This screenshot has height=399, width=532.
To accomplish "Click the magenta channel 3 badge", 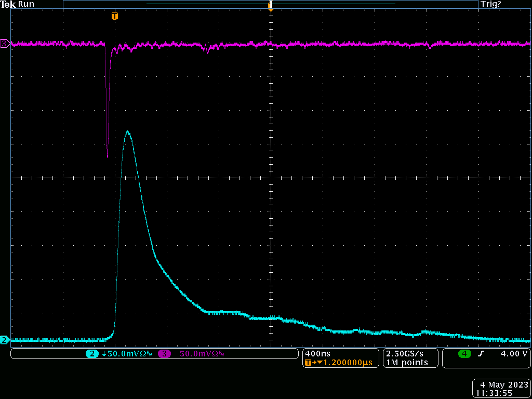I will click(164, 354).
